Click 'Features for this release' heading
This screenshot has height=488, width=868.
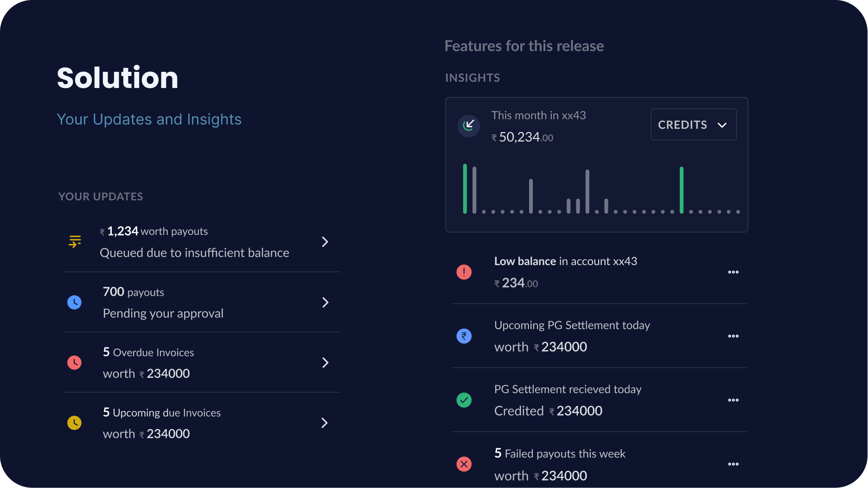coord(524,46)
